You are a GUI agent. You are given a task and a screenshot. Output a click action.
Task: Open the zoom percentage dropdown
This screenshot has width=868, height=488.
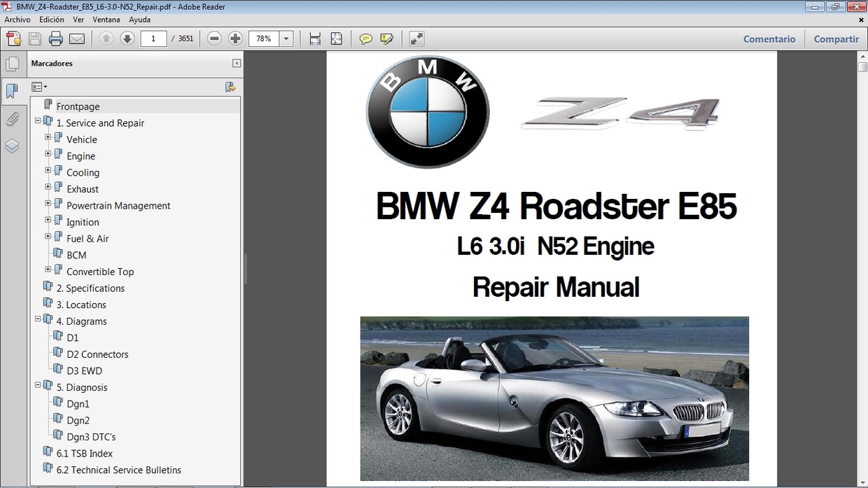coord(285,39)
